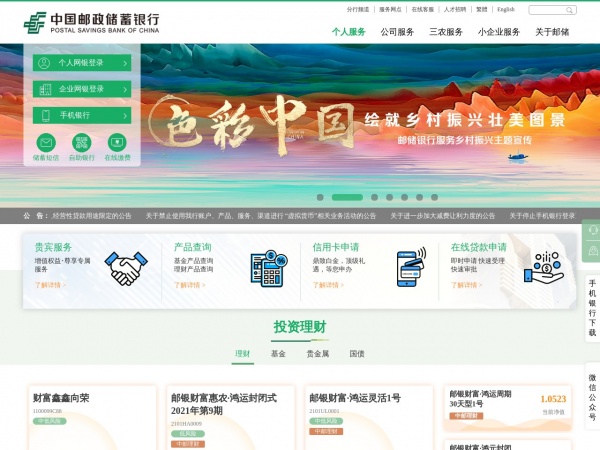This screenshot has height=450, width=600.
Task: Open the 虚拟货币 related announcement
Action: coord(261,216)
